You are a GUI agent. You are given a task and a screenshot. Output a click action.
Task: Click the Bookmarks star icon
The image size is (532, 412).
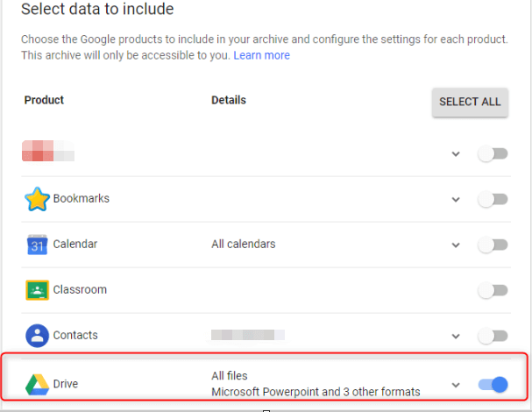37,199
